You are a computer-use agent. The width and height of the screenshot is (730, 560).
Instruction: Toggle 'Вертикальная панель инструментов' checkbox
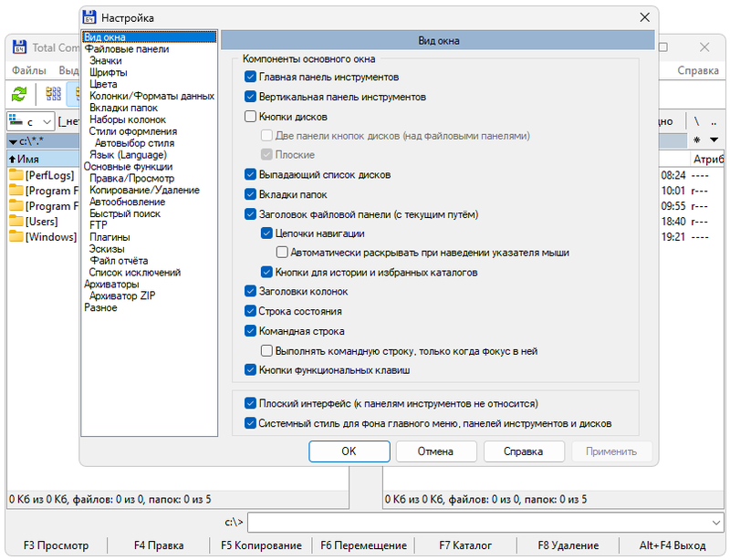[250, 97]
